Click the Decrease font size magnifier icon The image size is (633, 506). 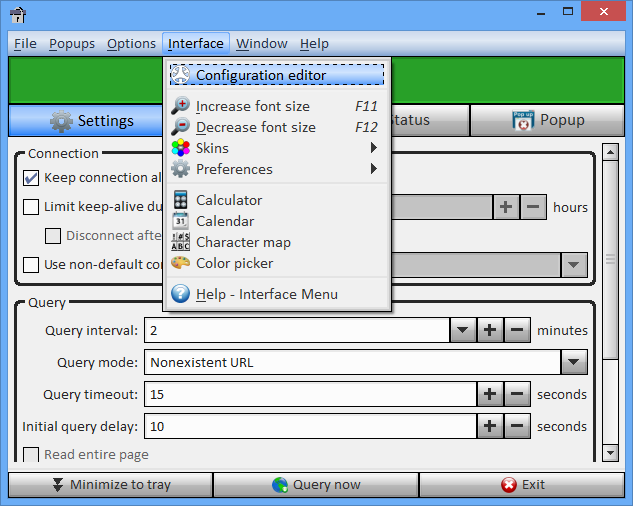pos(180,126)
